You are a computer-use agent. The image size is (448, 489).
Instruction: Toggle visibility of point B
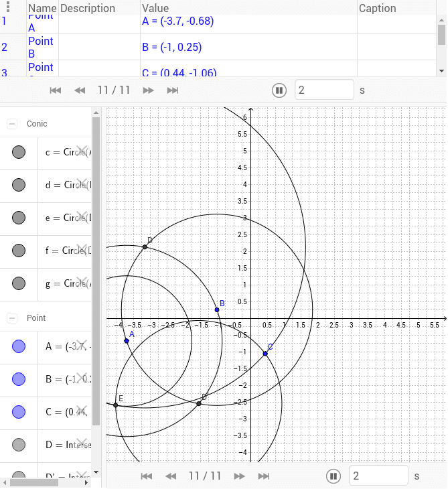(19, 379)
